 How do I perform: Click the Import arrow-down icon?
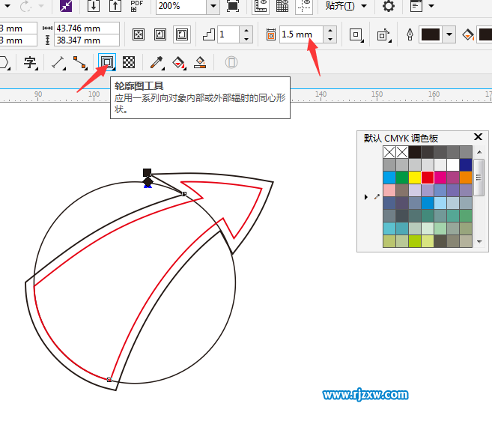(94, 6)
